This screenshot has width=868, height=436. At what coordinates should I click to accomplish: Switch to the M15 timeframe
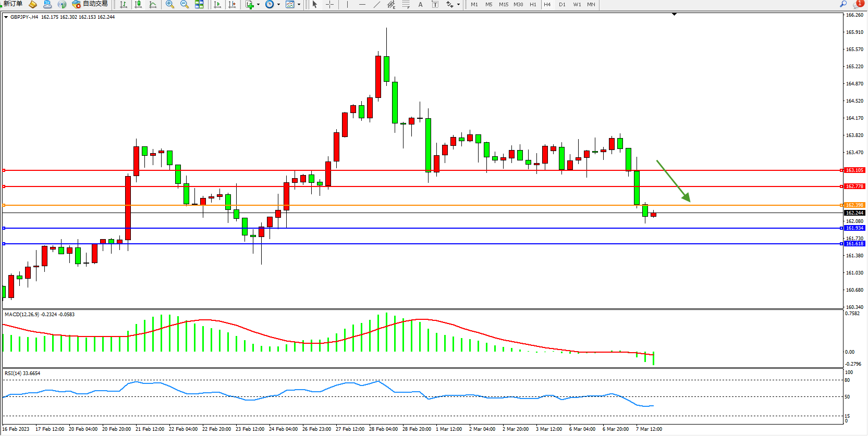point(503,5)
